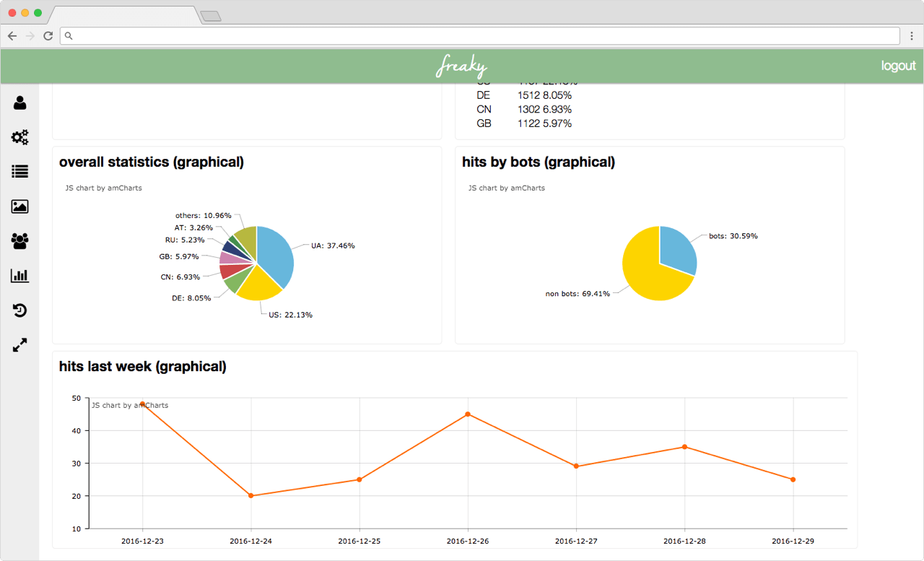924x561 pixels.
Task: Open the history sidebar icon
Action: [19, 310]
